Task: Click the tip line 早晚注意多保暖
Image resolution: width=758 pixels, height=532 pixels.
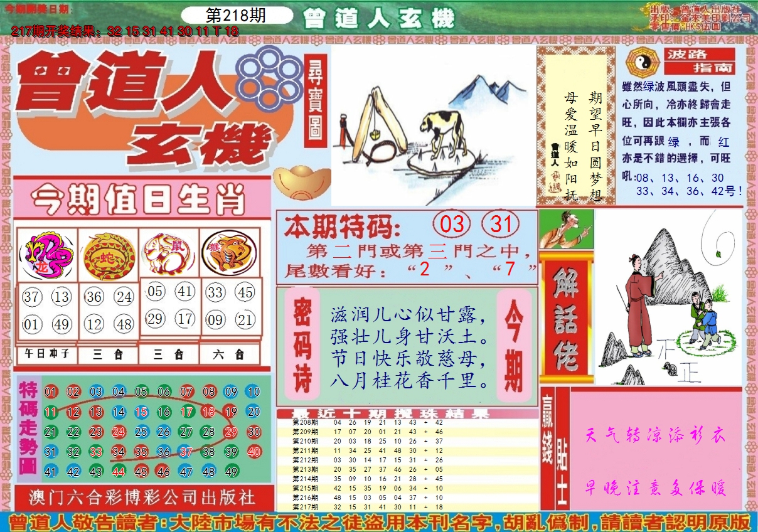Action: coord(655,487)
